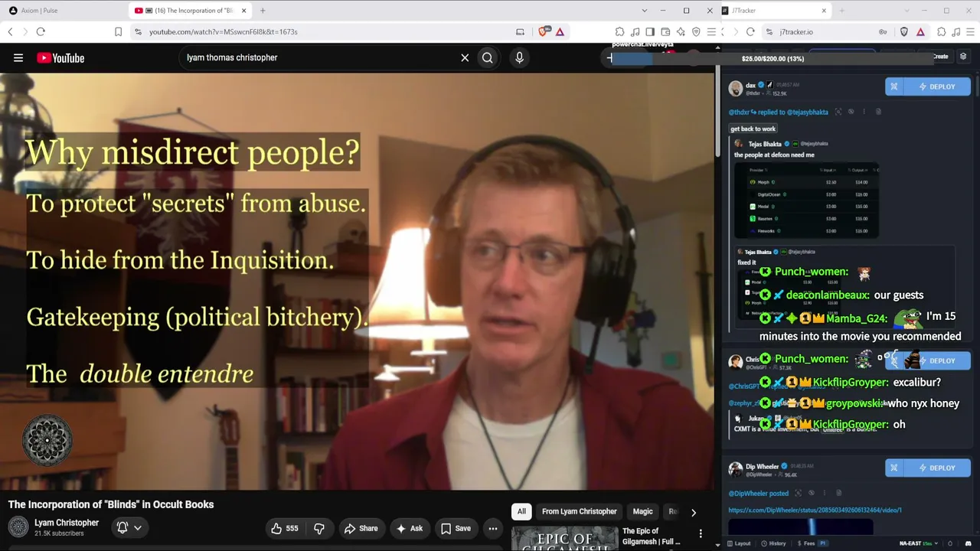980x551 pixels.
Task: Select the All filter chip
Action: tap(521, 511)
